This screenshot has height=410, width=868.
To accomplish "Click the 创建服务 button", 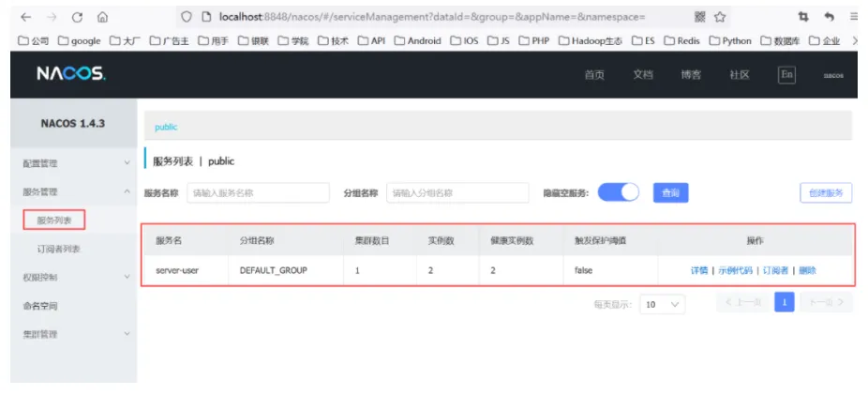I will coord(826,193).
